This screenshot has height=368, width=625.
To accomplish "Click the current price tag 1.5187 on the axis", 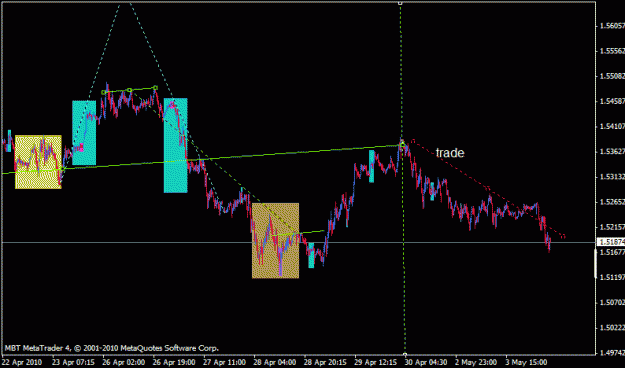I will click(611, 242).
